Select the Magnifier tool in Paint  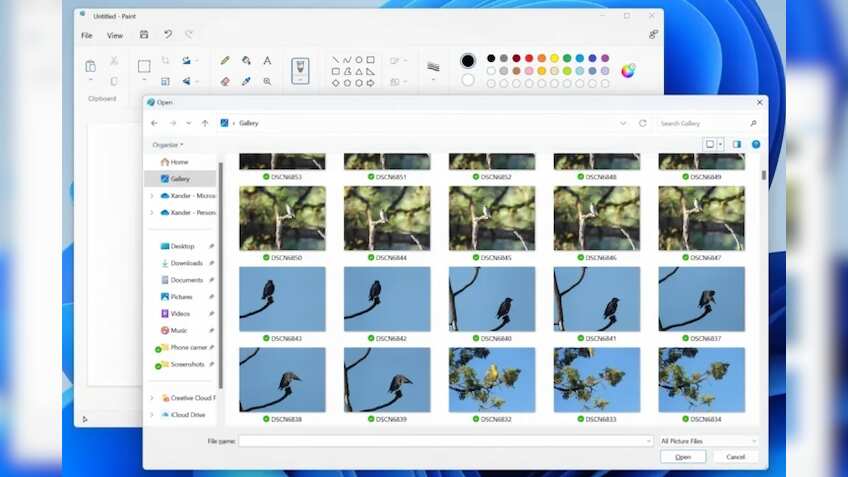pos(267,82)
